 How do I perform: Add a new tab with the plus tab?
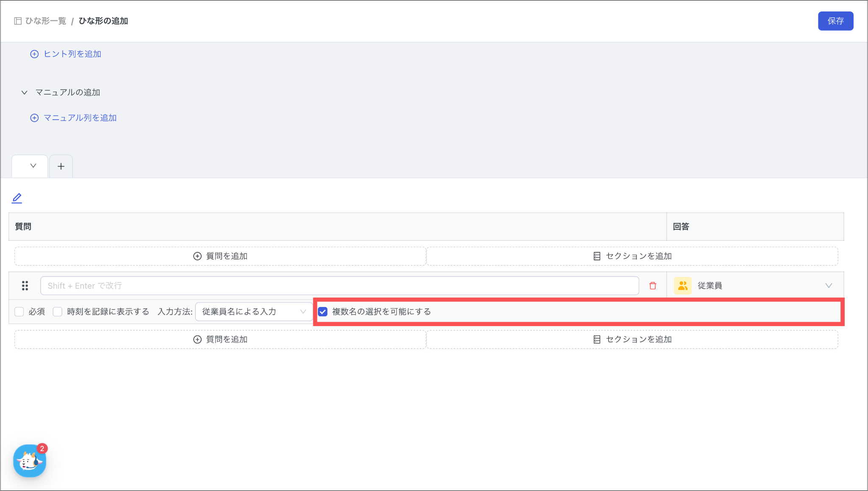point(61,166)
